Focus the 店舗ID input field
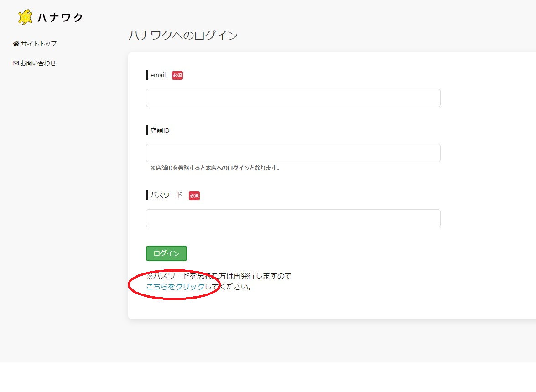This screenshot has height=392, width=536. point(293,153)
